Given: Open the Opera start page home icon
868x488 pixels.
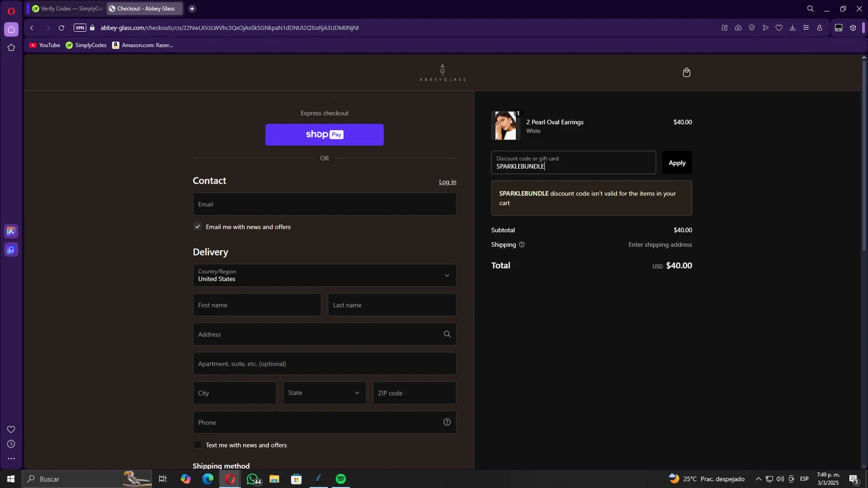Looking at the screenshot, I should [x=11, y=29].
